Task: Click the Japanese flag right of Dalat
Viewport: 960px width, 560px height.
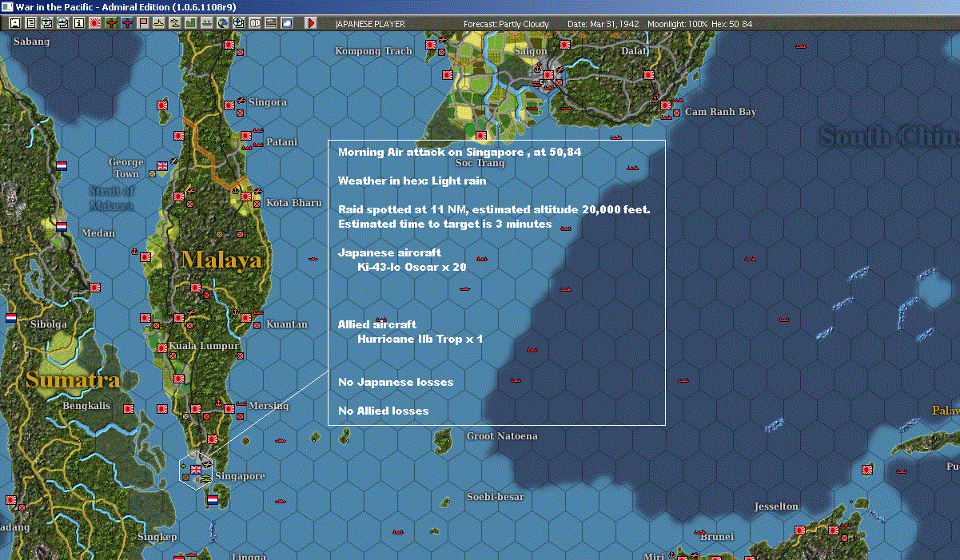Action: click(650, 76)
